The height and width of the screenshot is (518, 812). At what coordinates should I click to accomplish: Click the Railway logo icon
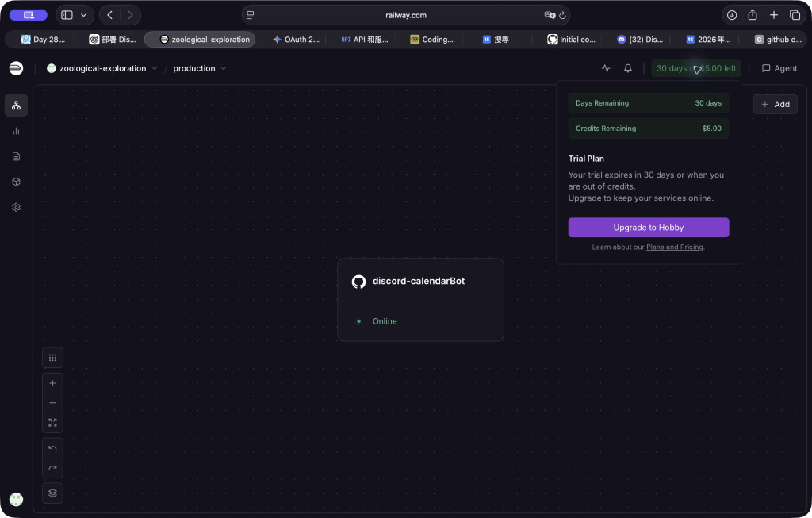16,68
